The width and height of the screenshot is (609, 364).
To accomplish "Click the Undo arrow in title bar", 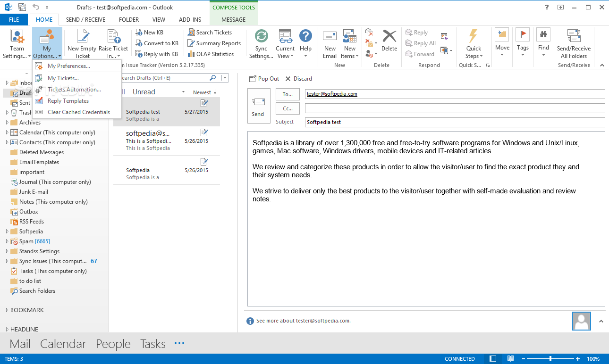I will click(x=36, y=7).
